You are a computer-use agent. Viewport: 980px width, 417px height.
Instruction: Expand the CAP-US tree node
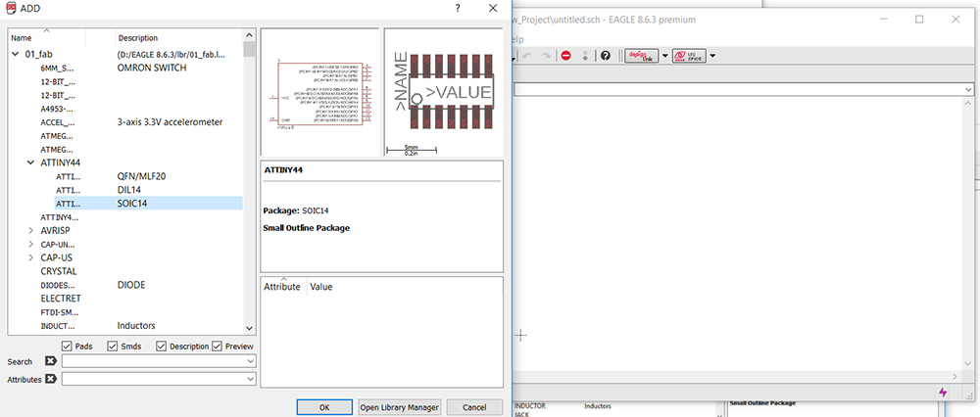click(30, 257)
